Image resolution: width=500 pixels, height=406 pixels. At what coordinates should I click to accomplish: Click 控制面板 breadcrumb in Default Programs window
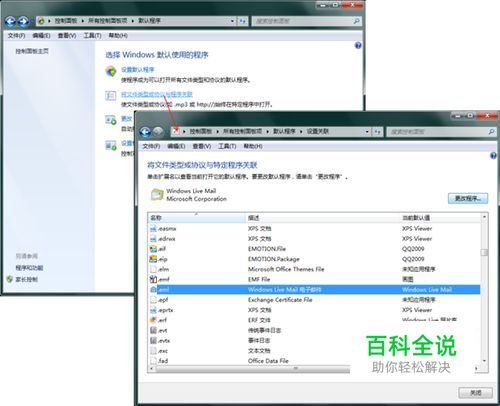pos(66,21)
